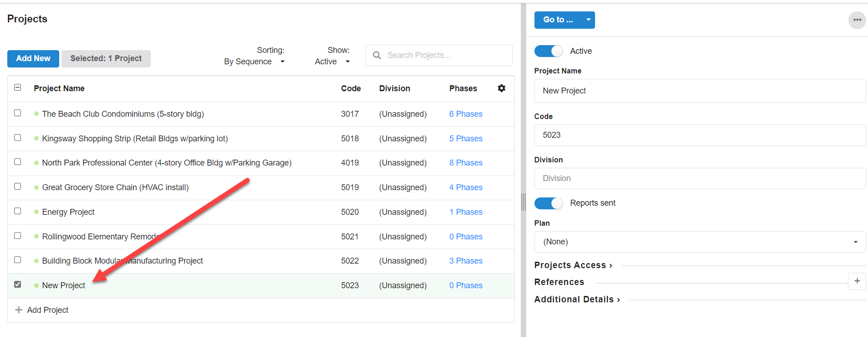
Task: Click the Go to button
Action: [x=558, y=20]
